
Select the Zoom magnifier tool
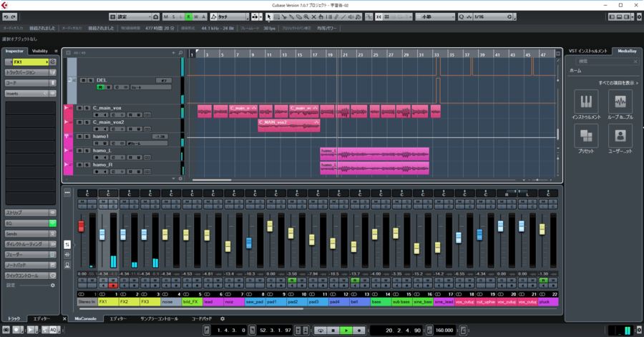tap(306, 17)
